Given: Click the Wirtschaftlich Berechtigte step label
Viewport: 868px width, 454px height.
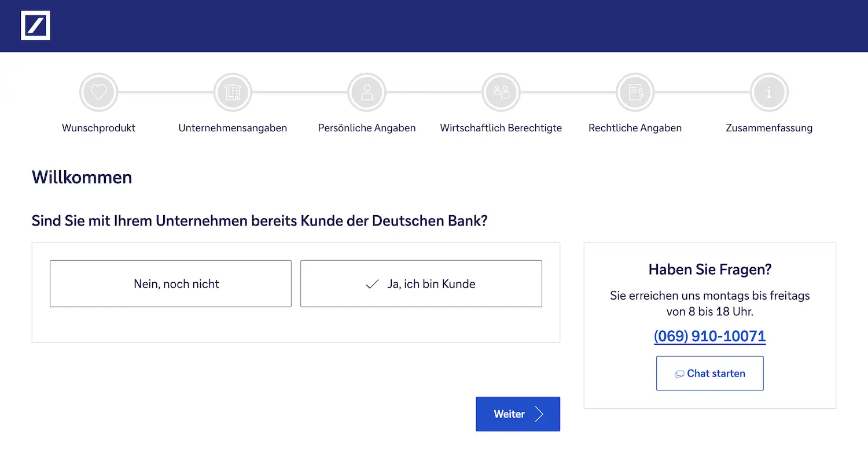Looking at the screenshot, I should [501, 128].
